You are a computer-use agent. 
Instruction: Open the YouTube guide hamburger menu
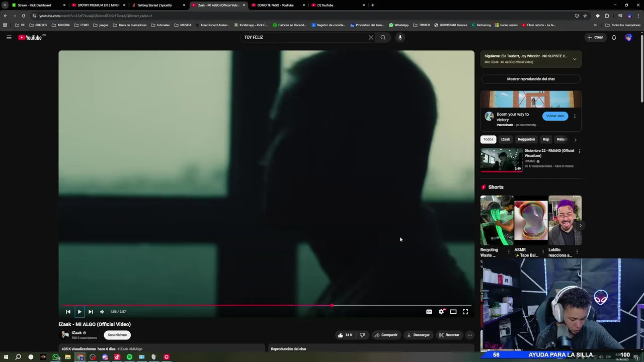coord(9,37)
